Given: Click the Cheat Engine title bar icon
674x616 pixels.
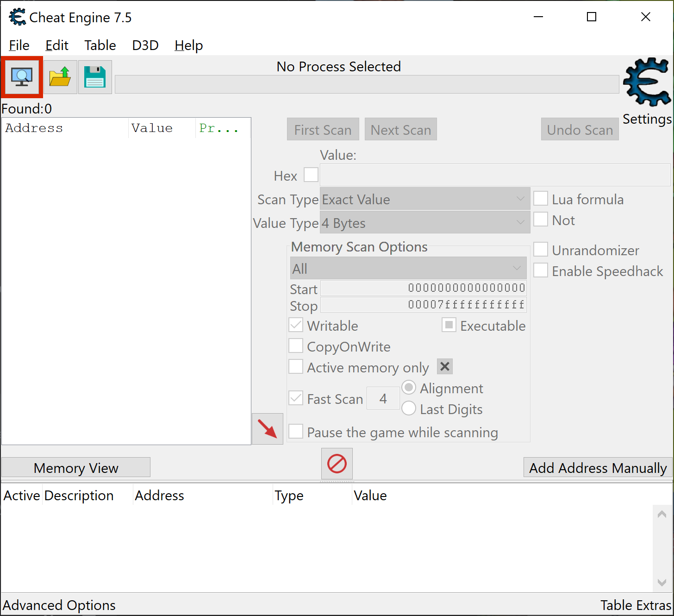Looking at the screenshot, I should 17,17.
